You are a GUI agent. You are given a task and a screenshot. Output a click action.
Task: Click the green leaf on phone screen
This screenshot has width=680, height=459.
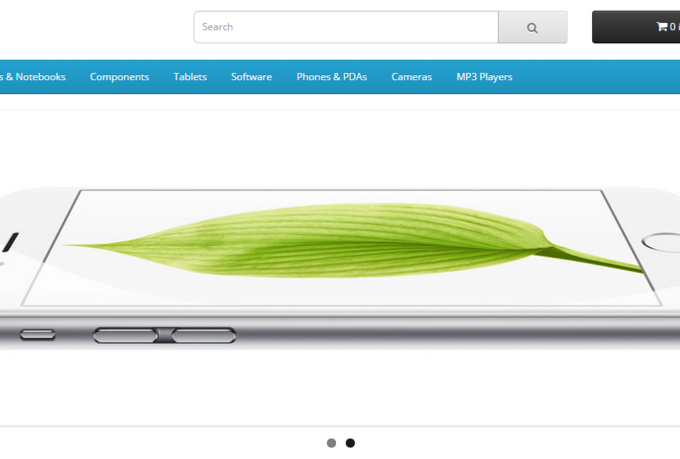[x=353, y=240]
